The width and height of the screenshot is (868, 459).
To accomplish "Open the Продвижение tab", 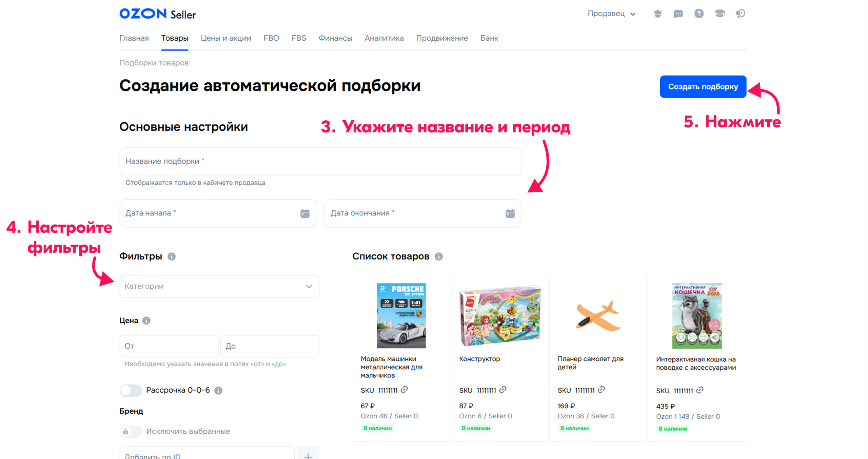I will point(442,38).
